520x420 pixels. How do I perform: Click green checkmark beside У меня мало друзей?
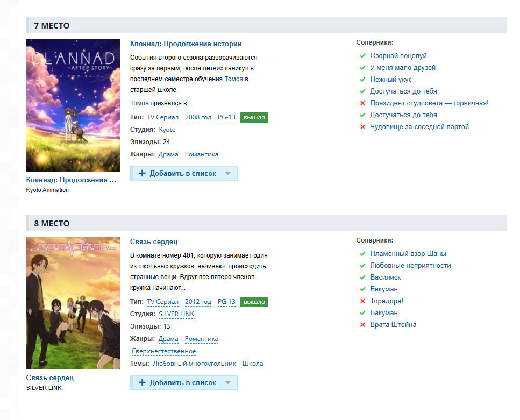pyautogui.click(x=362, y=68)
